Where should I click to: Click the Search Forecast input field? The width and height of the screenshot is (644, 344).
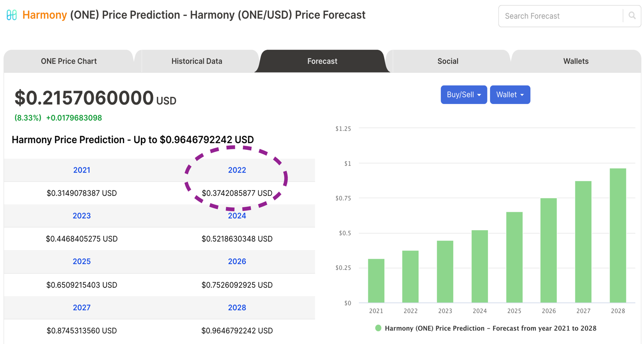pyautogui.click(x=561, y=16)
